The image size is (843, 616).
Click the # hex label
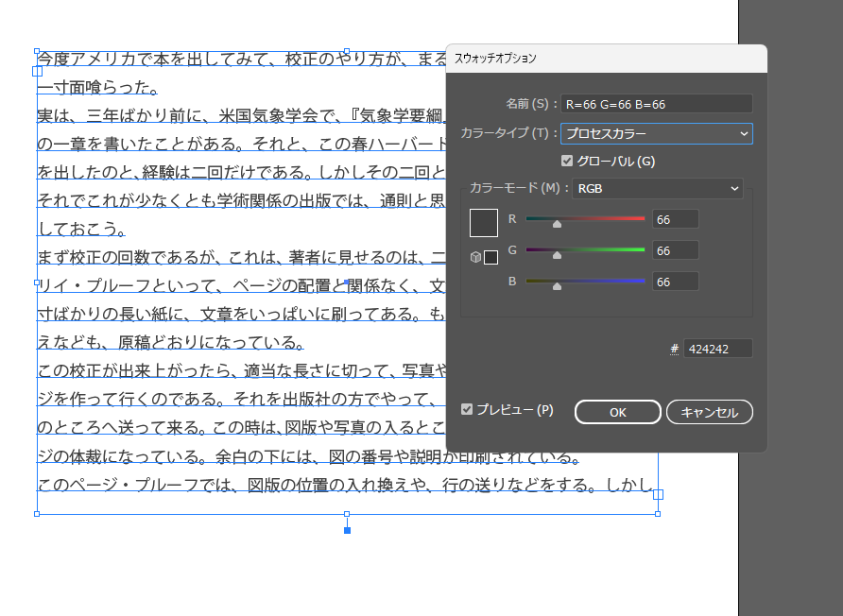coord(674,349)
